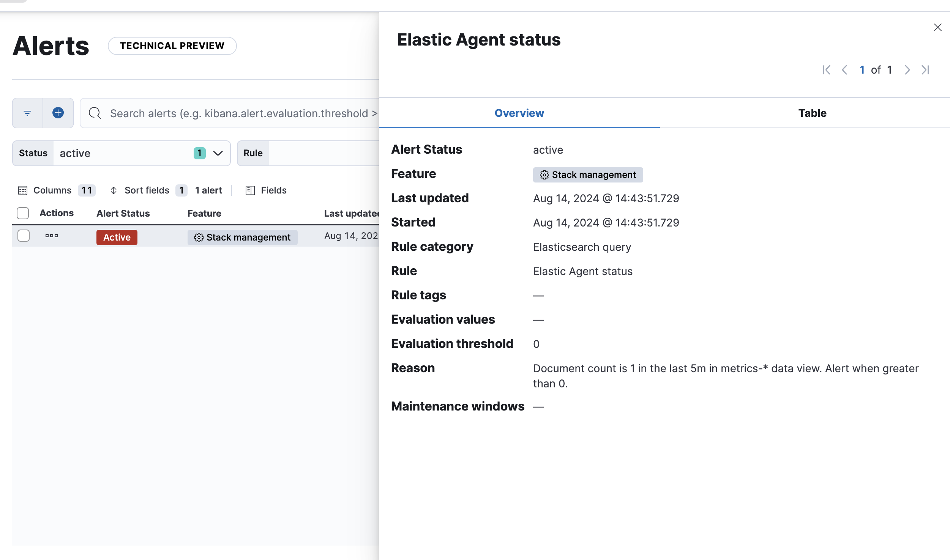Open the Rule filter dropdown
This screenshot has height=560, width=950.
pos(323,153)
